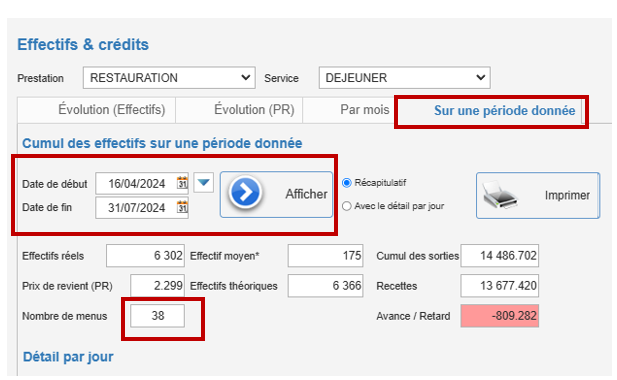
Task: Click the Effectifs réels value 6 302
Action: point(145,256)
